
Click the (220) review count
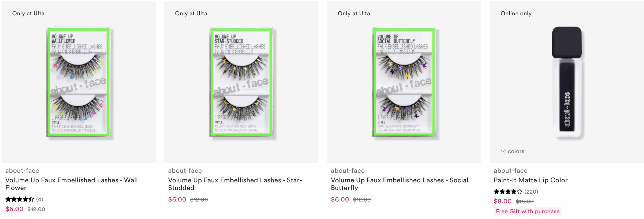tap(531, 192)
